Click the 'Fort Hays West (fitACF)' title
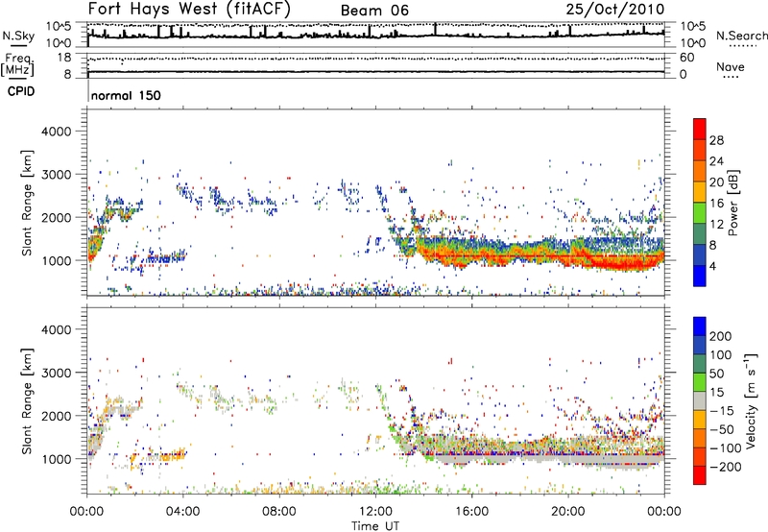Viewport: 768px width, 532px height. 189,9
